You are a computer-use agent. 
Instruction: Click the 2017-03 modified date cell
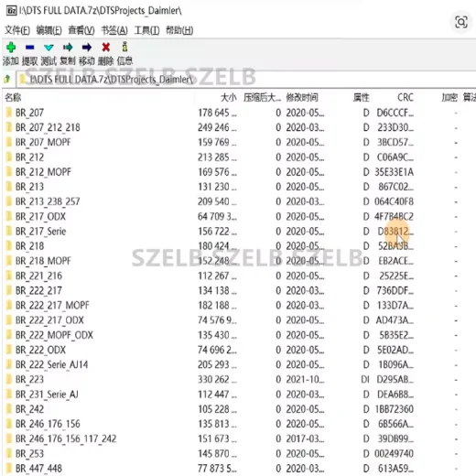[305, 438]
